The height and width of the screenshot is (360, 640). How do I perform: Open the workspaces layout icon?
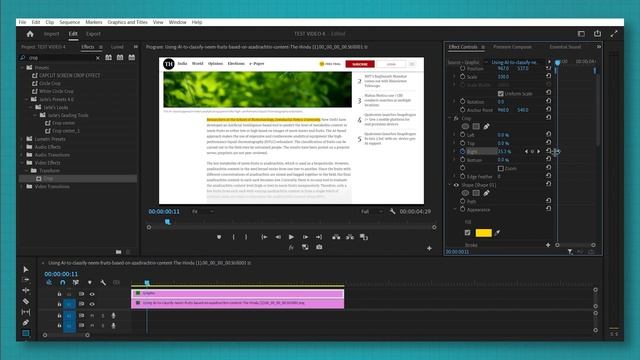[581, 33]
